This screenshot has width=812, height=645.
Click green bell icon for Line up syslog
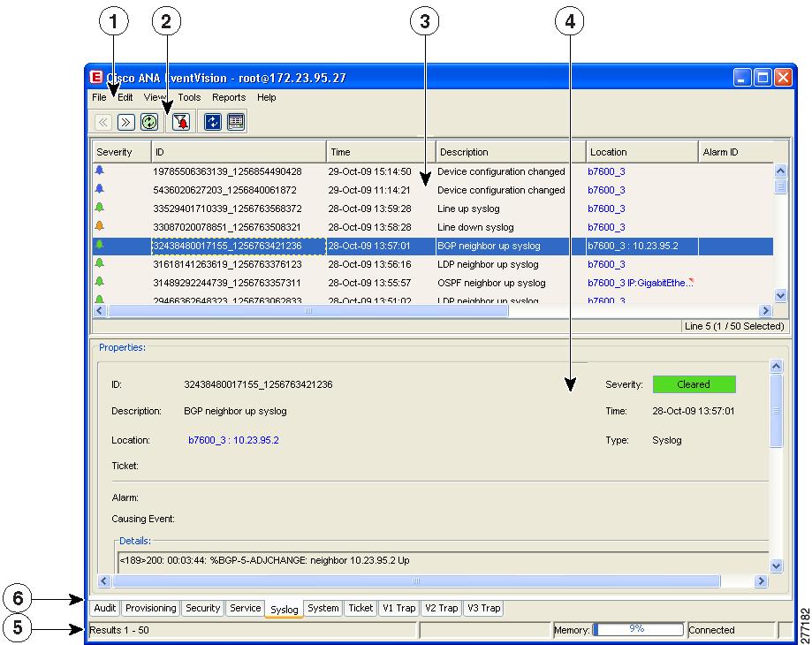100,208
